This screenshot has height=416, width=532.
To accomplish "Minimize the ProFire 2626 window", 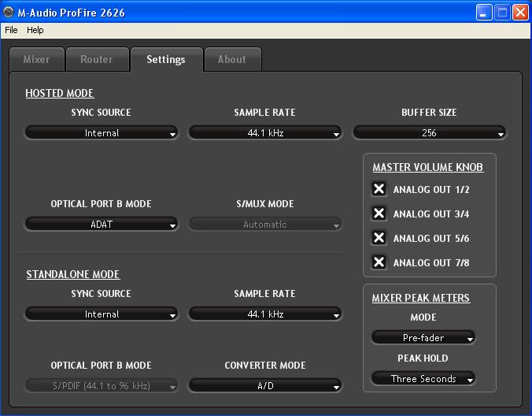I will [x=484, y=13].
